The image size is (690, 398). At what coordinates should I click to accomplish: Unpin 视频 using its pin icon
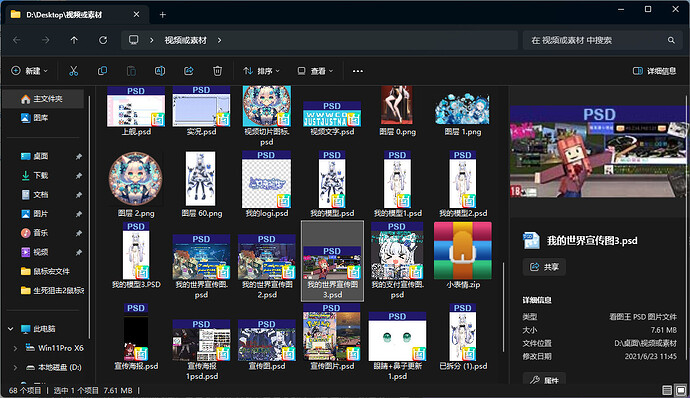tap(79, 252)
